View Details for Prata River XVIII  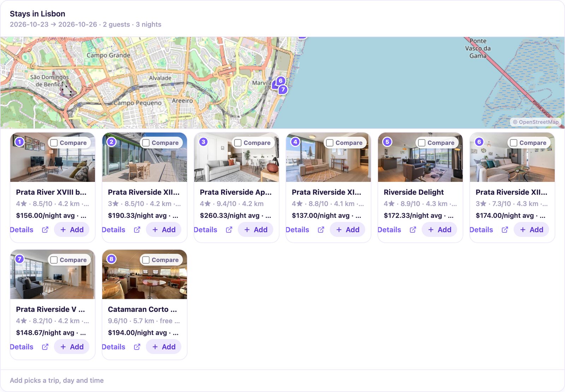click(x=22, y=230)
